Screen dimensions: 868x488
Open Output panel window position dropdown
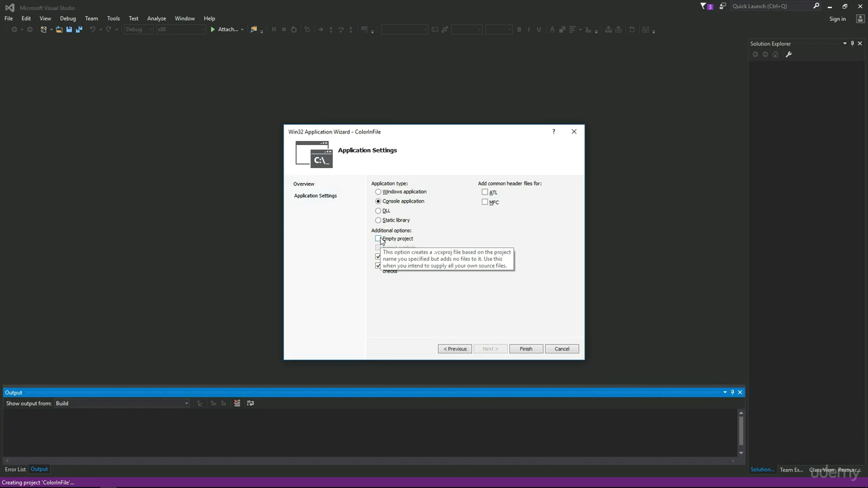coord(724,392)
